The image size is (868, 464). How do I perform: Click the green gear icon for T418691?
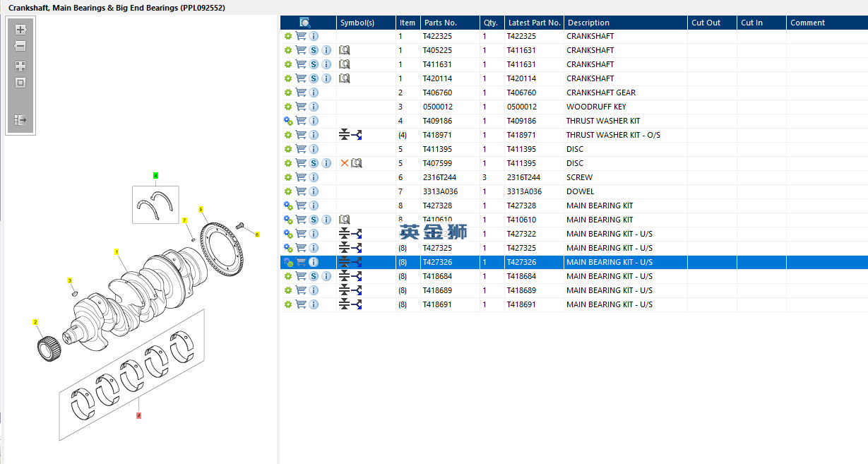point(288,304)
